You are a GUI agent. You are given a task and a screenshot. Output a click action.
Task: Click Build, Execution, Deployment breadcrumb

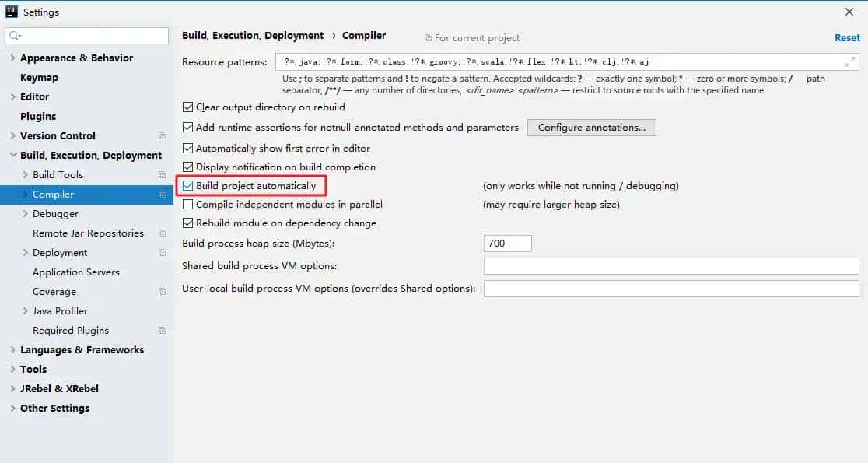[x=253, y=36]
